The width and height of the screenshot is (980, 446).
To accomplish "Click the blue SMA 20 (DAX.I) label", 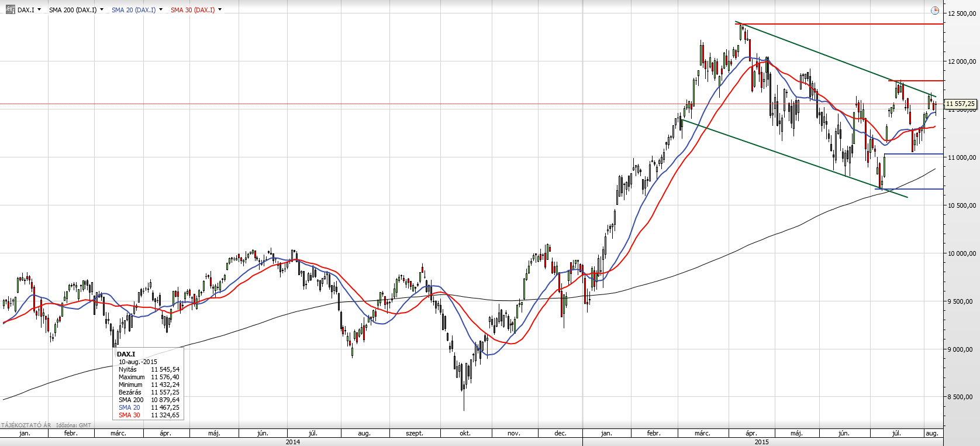I will pyautogui.click(x=133, y=10).
